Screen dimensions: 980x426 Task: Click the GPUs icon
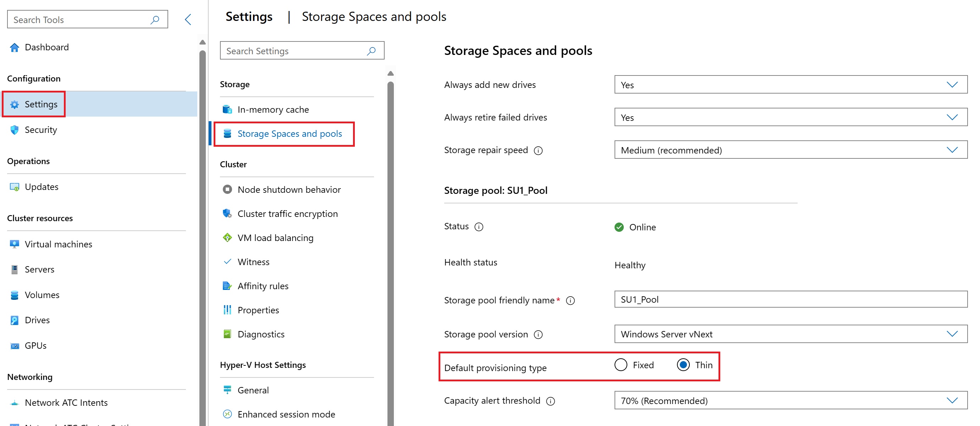point(15,346)
